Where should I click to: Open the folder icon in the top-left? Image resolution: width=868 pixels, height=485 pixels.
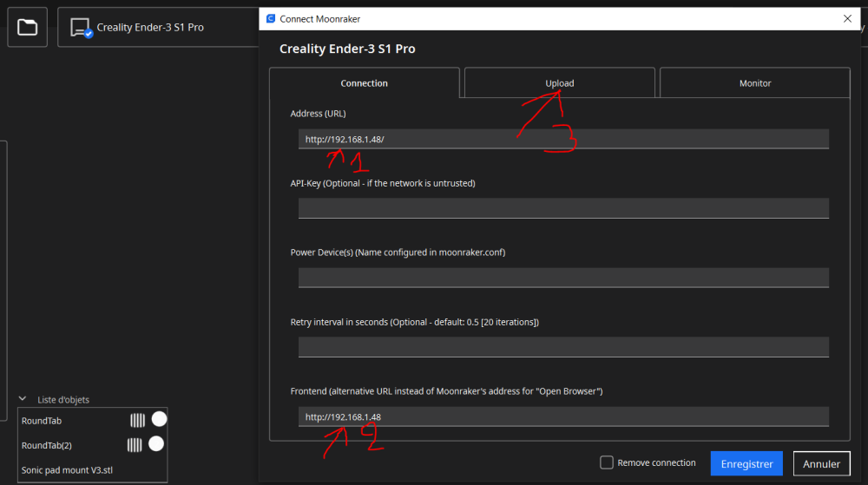coord(27,27)
